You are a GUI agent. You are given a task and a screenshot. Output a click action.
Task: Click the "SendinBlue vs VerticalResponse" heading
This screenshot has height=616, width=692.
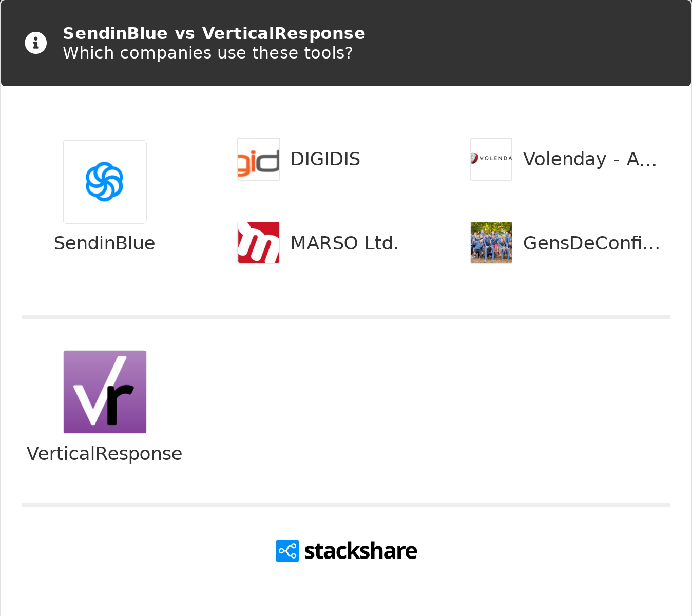[x=214, y=33]
